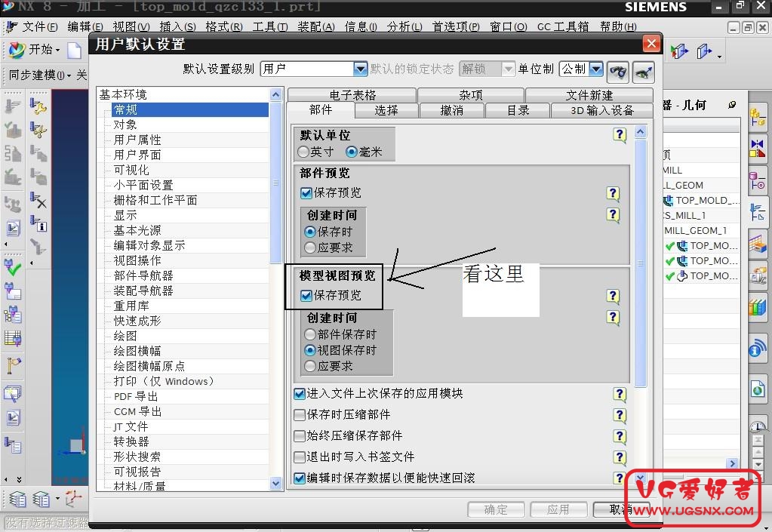Select the 毫米 (millimeter) radio button
This screenshot has height=532, width=772.
point(351,152)
